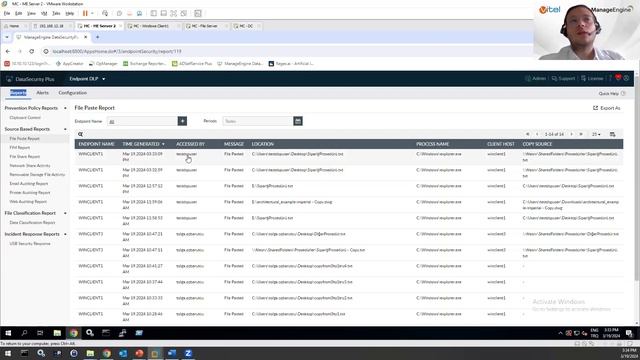Open Clipboard Control report
This screenshot has height=360, width=640.
point(25,118)
